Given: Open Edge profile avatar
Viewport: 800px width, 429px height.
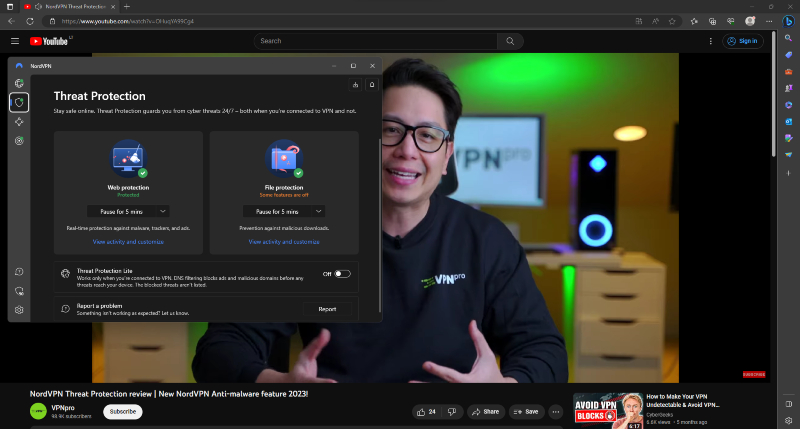Looking at the screenshot, I should point(750,21).
